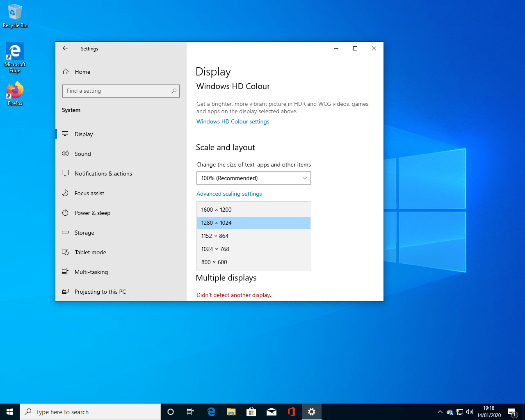Go back using the Settings back arrow

[65, 48]
